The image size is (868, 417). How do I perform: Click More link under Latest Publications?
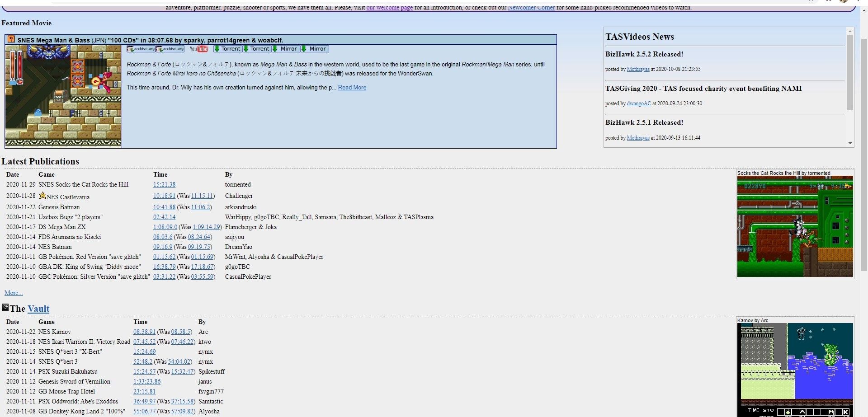pyautogui.click(x=14, y=293)
